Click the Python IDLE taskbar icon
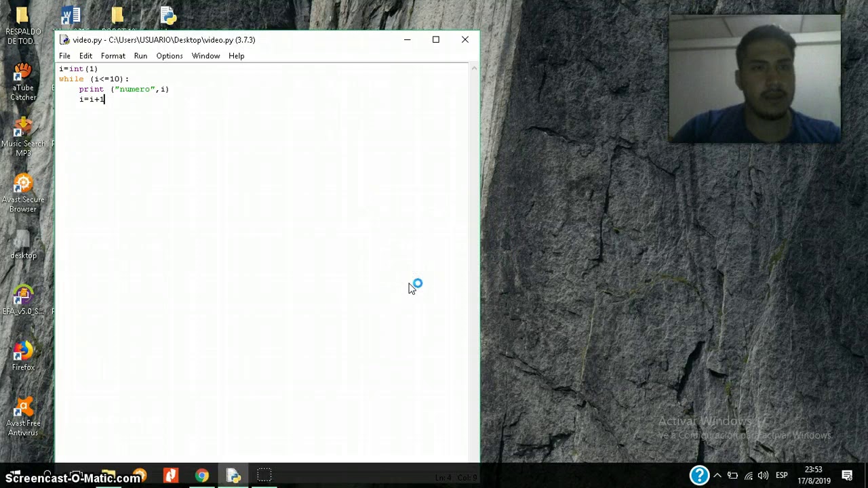 233,475
